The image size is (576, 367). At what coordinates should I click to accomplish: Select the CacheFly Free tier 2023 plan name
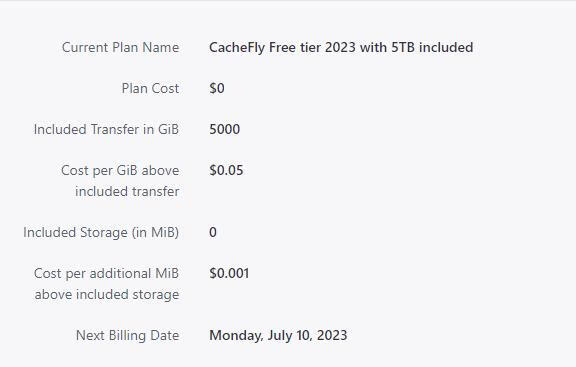click(341, 47)
